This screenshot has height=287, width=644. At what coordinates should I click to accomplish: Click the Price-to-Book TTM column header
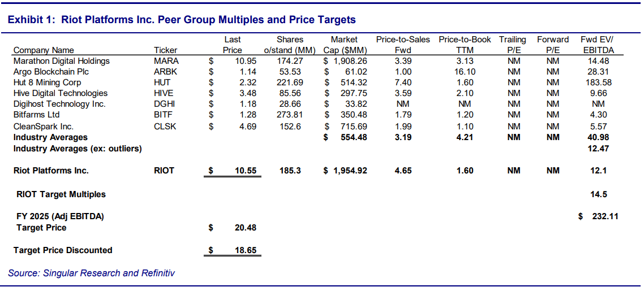465,45
